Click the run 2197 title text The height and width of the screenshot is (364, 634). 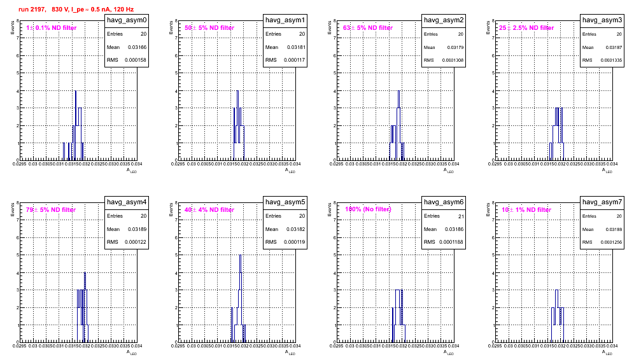pyautogui.click(x=76, y=10)
